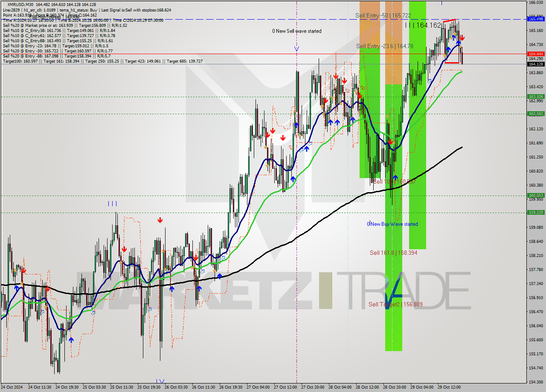Click the green 159.529 price tag
The height and width of the screenshot is (392, 546).
[x=536, y=212]
